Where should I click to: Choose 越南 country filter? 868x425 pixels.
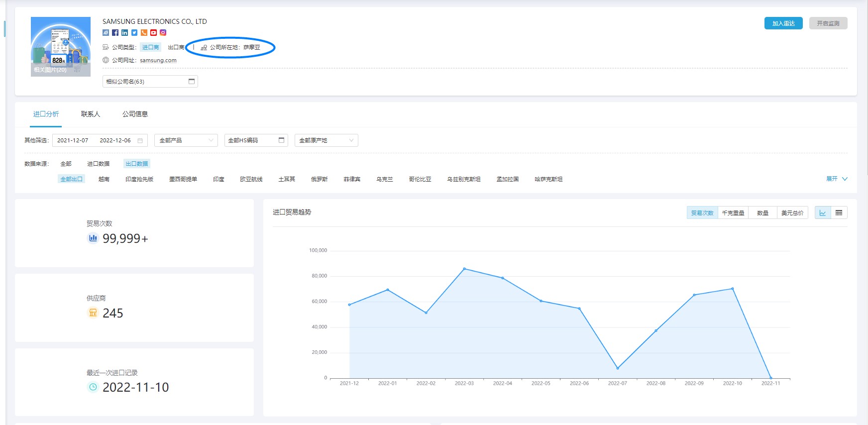pyautogui.click(x=104, y=179)
